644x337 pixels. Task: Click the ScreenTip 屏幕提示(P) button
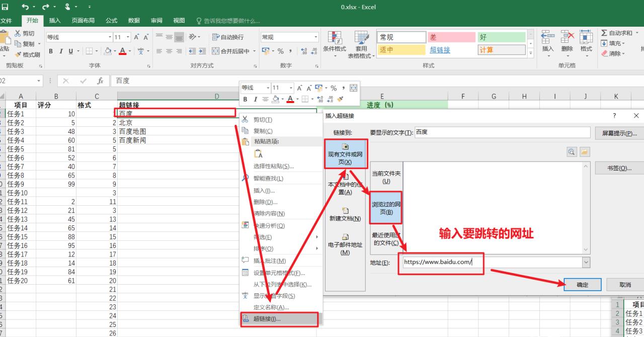(x=619, y=133)
